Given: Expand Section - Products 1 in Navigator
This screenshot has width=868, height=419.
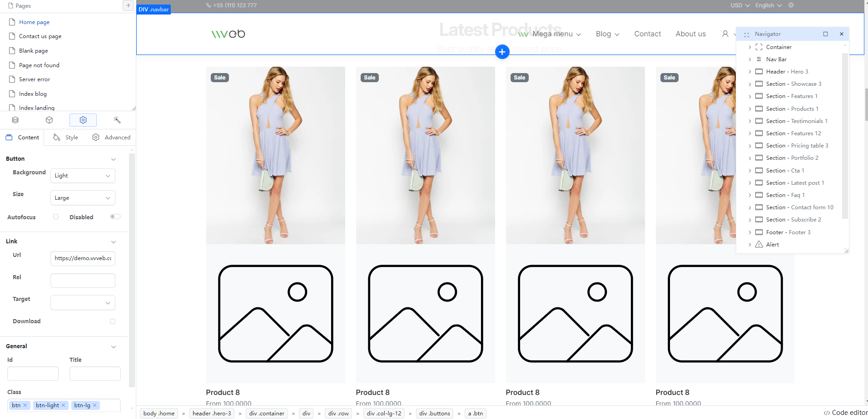Looking at the screenshot, I should (749, 109).
